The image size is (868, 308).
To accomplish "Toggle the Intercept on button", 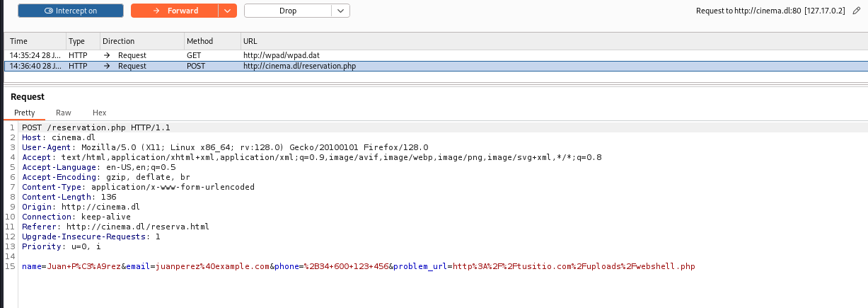I will [x=71, y=11].
